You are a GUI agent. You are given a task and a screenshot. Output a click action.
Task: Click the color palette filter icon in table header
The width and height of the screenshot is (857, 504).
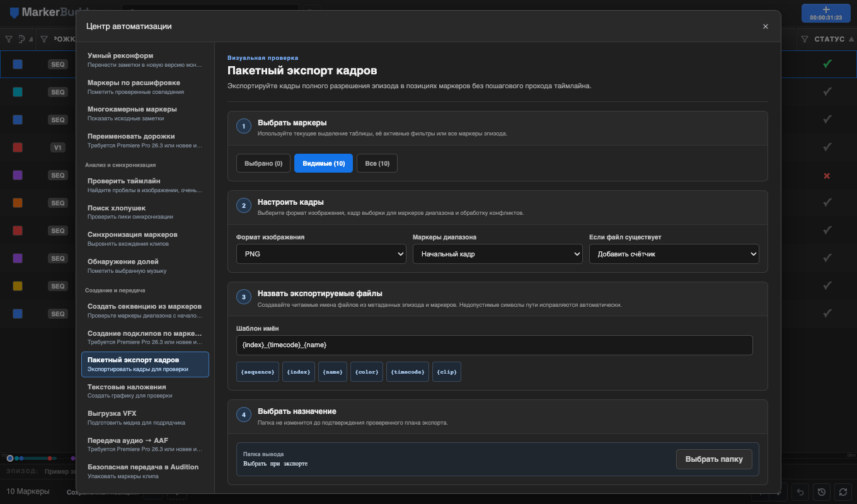pos(22,39)
